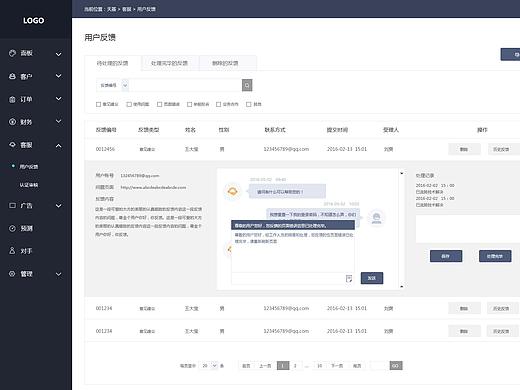Click 尾页 last page link in pagination

tap(357, 366)
